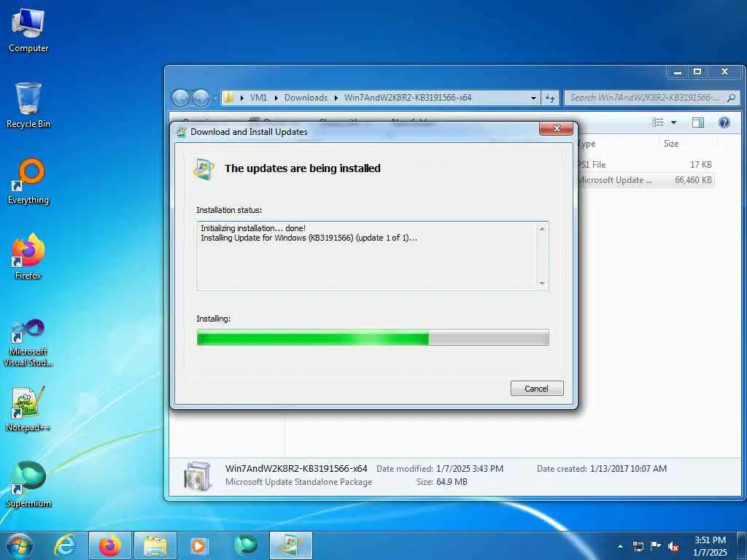
Task: Click the installation status scroll down arrow
Action: 542,284
